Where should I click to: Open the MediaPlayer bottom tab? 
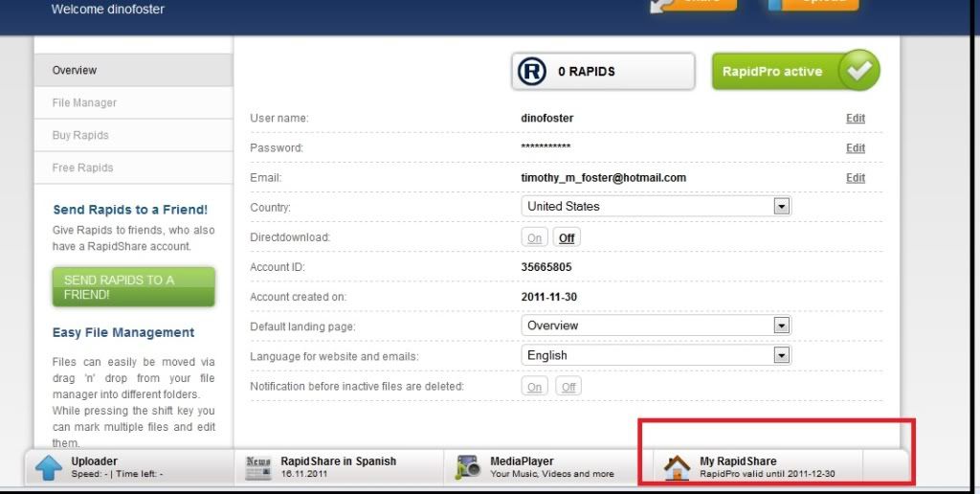[548, 467]
